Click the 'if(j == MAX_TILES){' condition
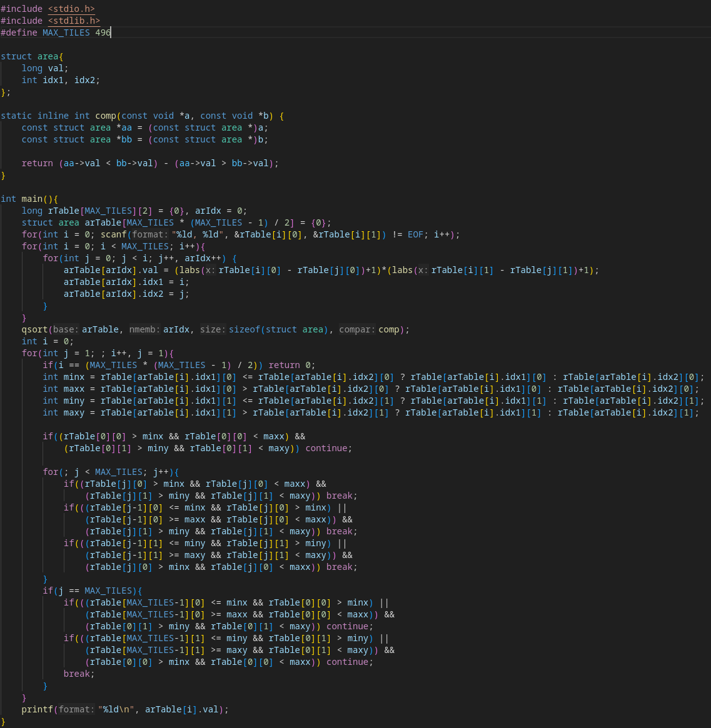The image size is (711, 728). tap(93, 591)
